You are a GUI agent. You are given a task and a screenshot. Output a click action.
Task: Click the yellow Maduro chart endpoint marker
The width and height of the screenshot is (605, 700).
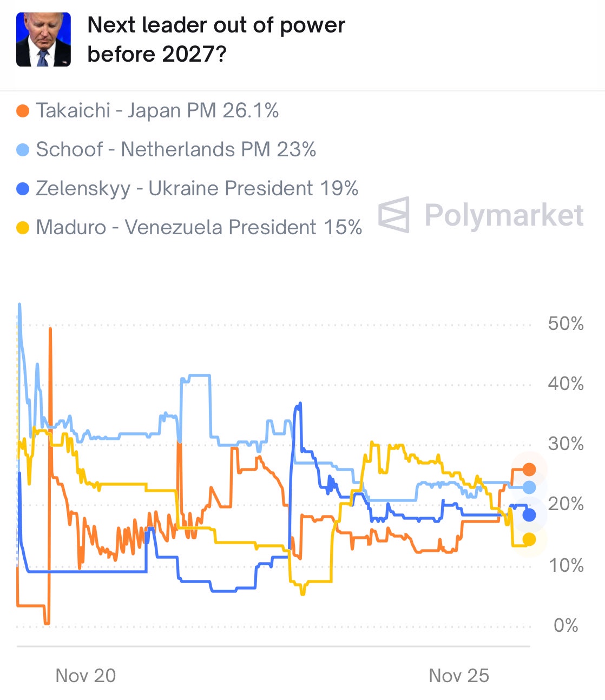pos(529,539)
